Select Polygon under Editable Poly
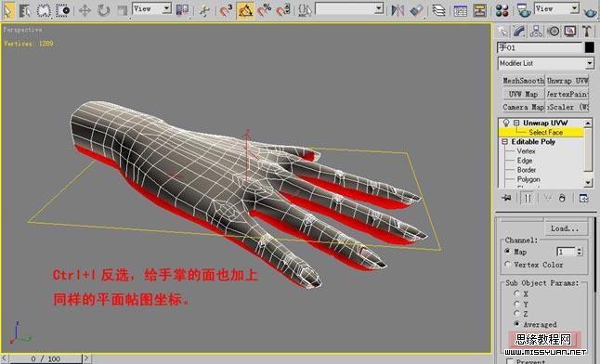Image resolution: width=600 pixels, height=364 pixels. (528, 179)
